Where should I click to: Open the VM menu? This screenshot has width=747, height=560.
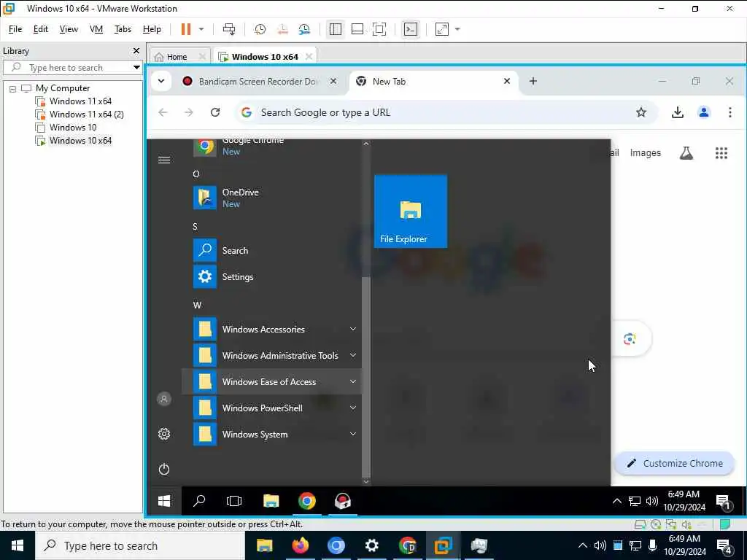click(96, 29)
